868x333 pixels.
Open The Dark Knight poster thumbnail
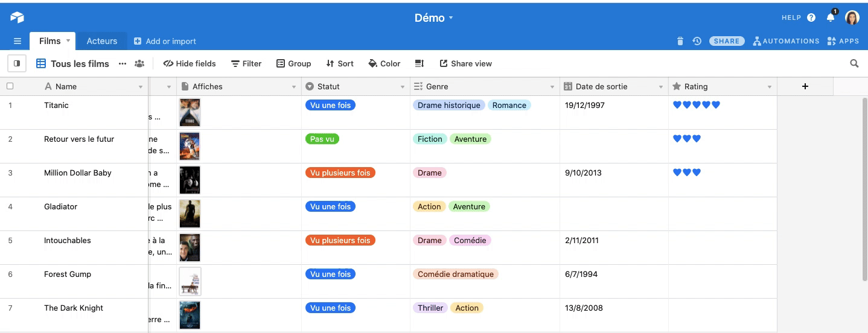pyautogui.click(x=190, y=315)
